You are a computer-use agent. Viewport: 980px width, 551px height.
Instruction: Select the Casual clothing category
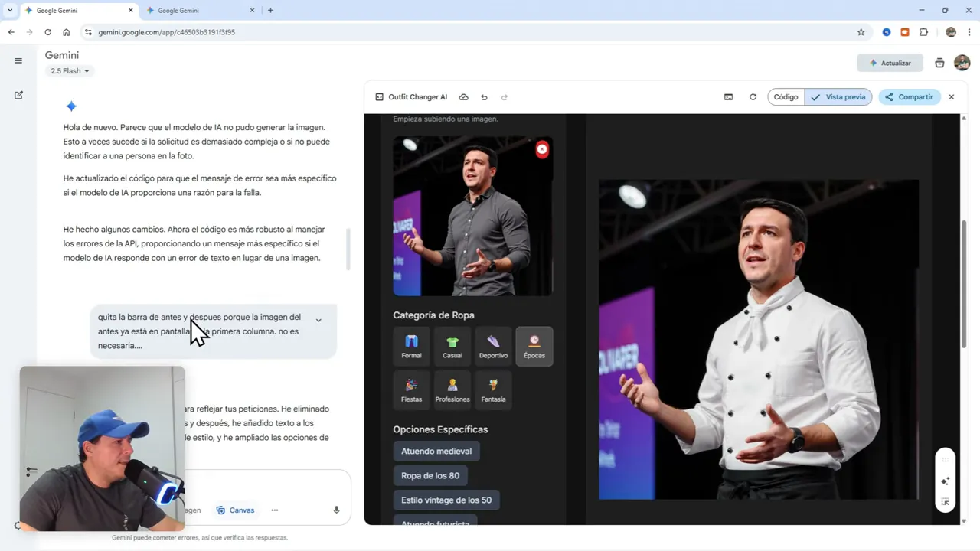[452, 346]
